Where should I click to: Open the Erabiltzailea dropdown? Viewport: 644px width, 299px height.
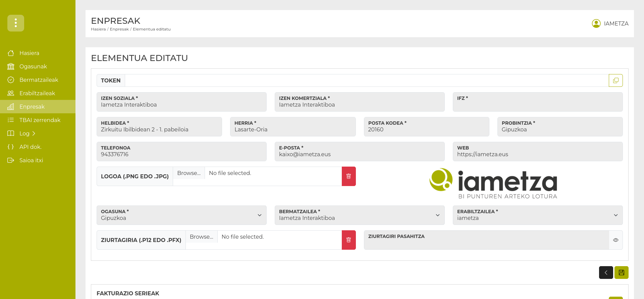tap(538, 215)
